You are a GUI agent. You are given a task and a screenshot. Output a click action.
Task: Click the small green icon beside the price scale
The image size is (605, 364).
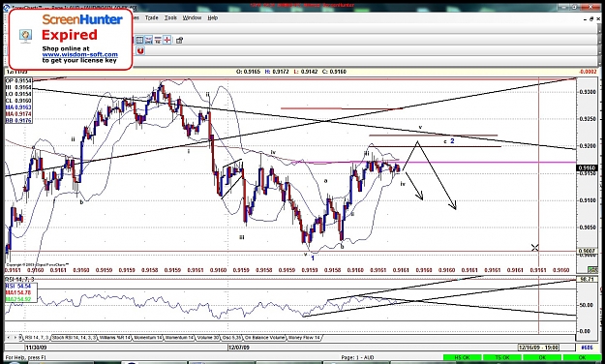point(592,270)
